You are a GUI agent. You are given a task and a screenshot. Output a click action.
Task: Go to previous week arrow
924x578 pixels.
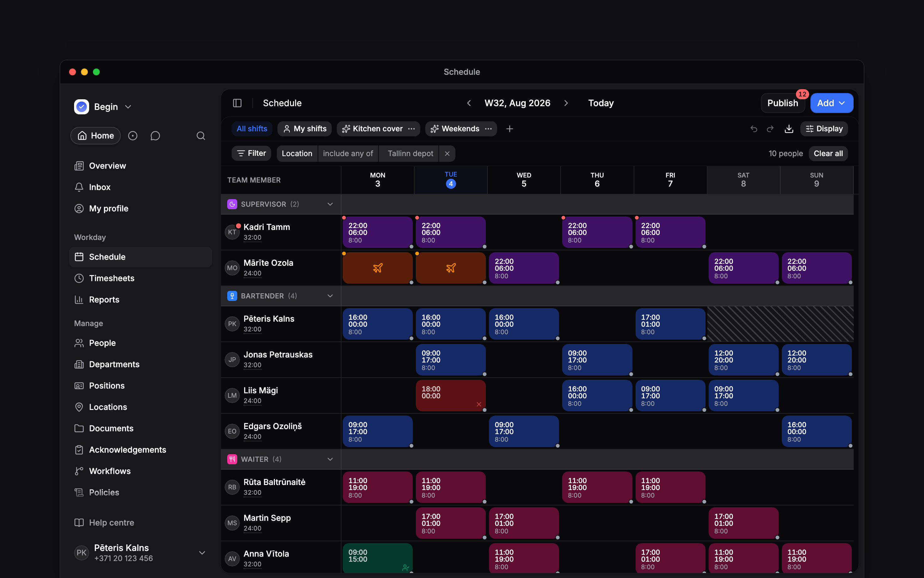[469, 103]
